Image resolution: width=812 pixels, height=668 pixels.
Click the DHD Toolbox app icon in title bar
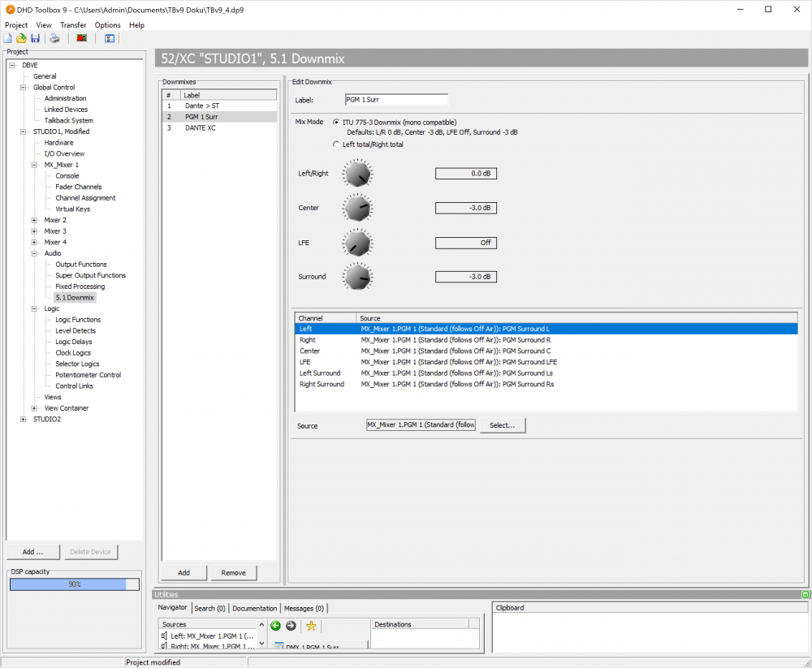pos(10,9)
